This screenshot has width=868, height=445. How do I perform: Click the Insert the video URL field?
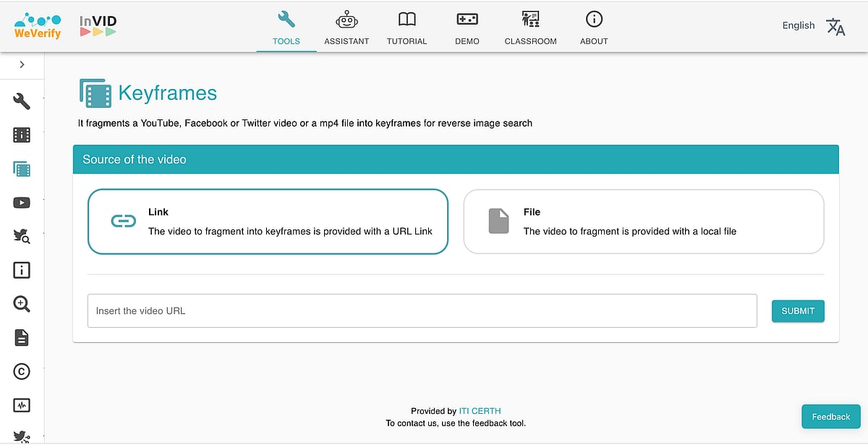(x=422, y=310)
